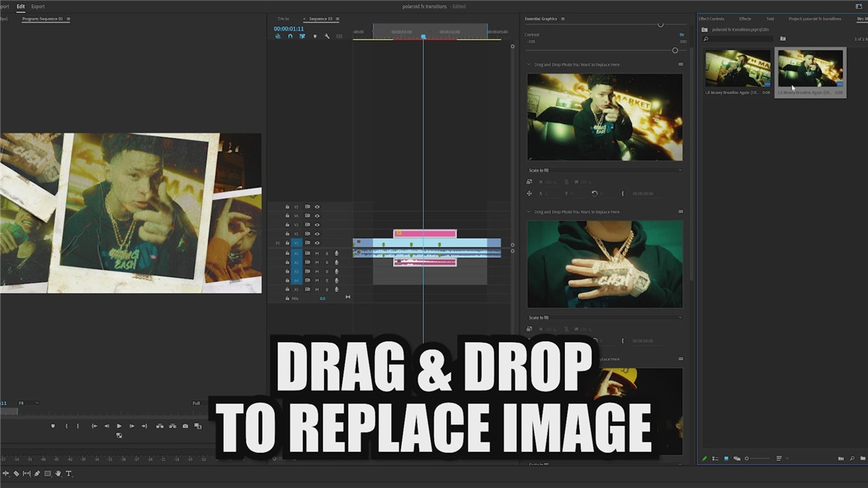This screenshot has width=868, height=488.
Task: Click the Extract button
Action: click(172, 426)
